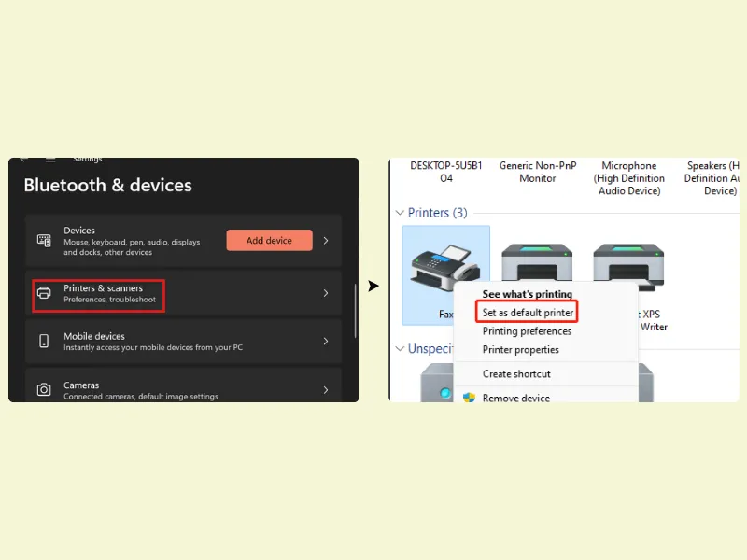Choose Printer properties in the context menu
The image size is (747, 560).
tap(520, 350)
